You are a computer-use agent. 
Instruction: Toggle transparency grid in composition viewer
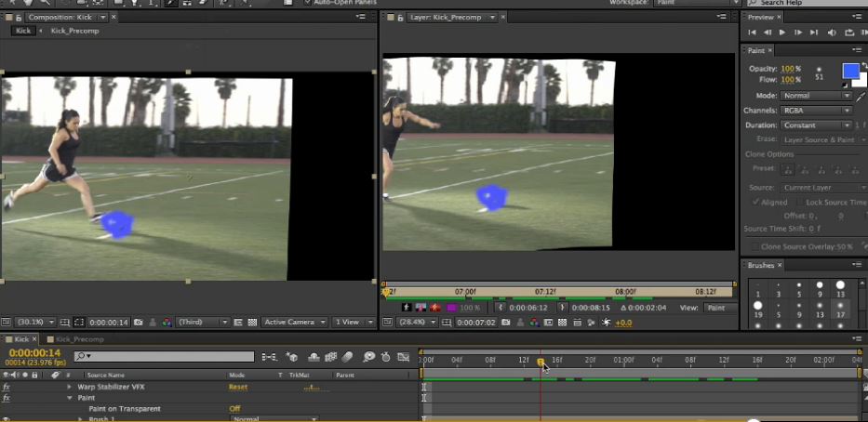[252, 322]
